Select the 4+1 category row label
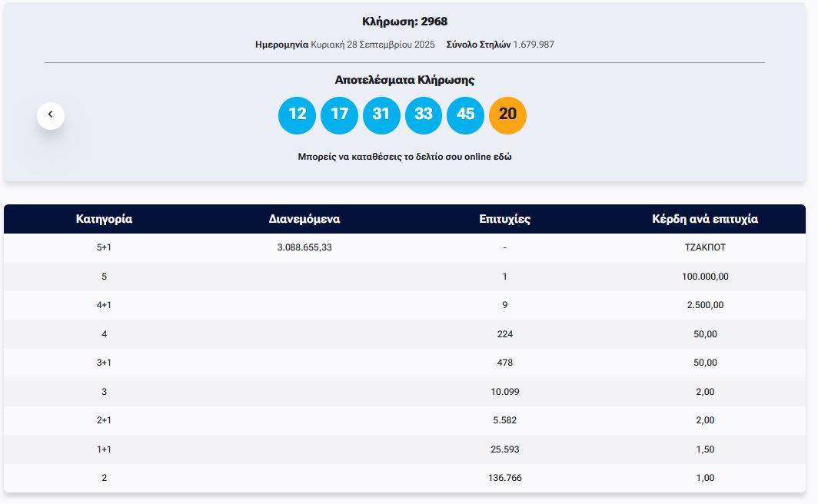Viewport: 818px width, 504px height. [104, 305]
